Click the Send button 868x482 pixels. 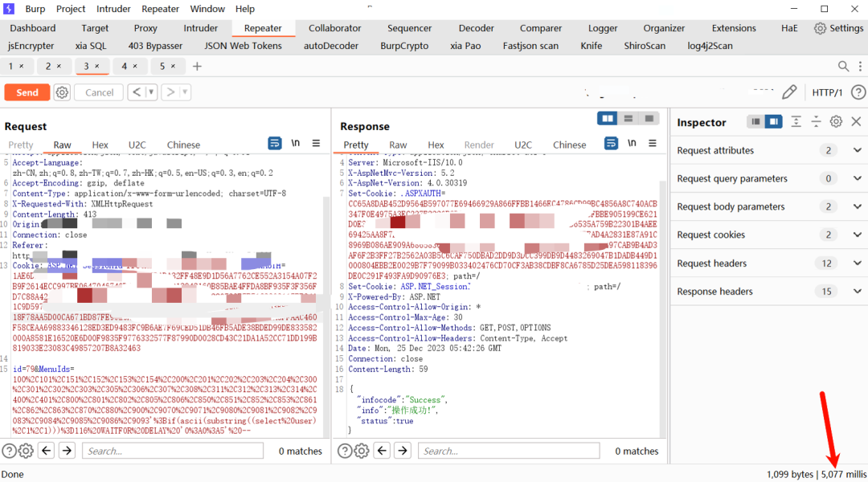[x=27, y=92]
